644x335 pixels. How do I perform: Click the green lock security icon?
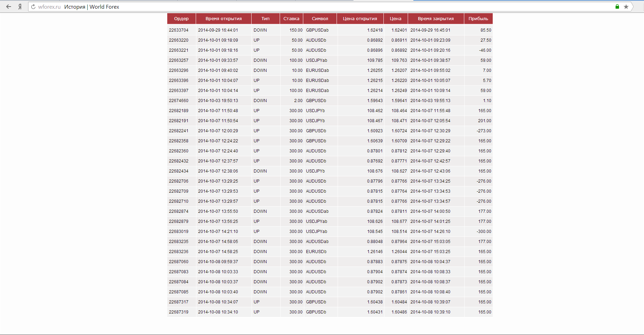pos(617,7)
